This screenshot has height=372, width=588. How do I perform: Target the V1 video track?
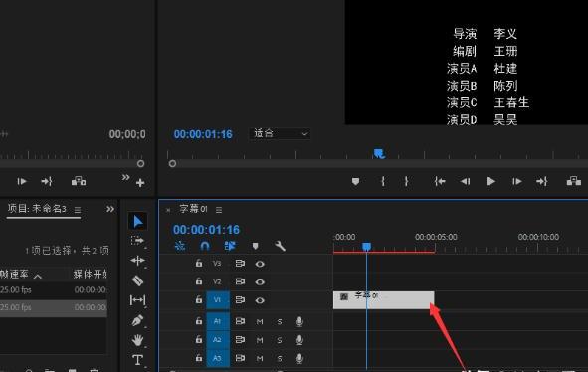pyautogui.click(x=218, y=300)
